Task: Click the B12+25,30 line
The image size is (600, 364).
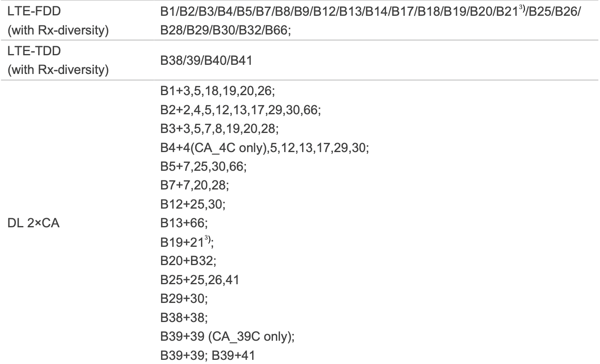Action: tap(193, 204)
